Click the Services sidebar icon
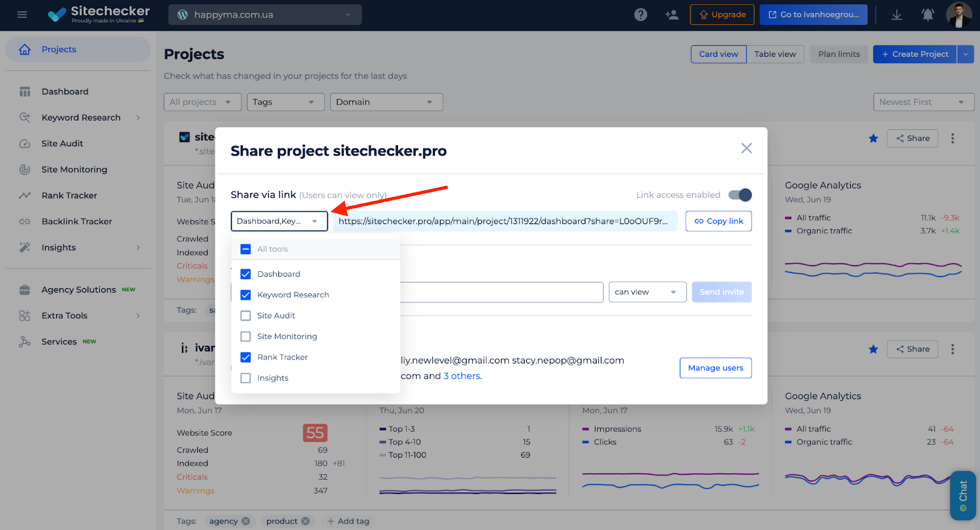The width and height of the screenshot is (980, 530). tap(24, 342)
